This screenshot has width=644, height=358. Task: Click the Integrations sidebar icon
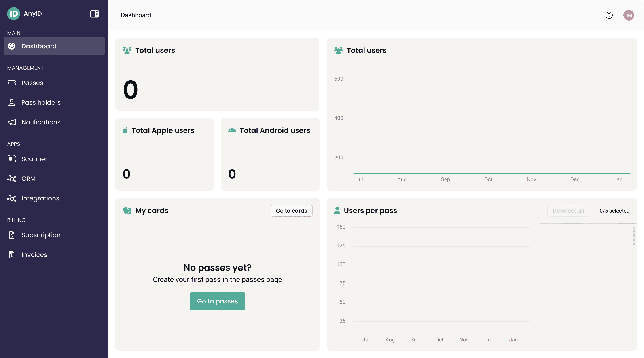[11, 198]
